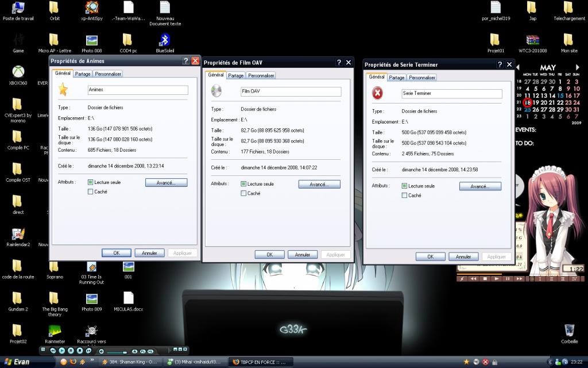The image size is (588, 368).
Task: Select preset IV on maid player
Action: coord(574,279)
